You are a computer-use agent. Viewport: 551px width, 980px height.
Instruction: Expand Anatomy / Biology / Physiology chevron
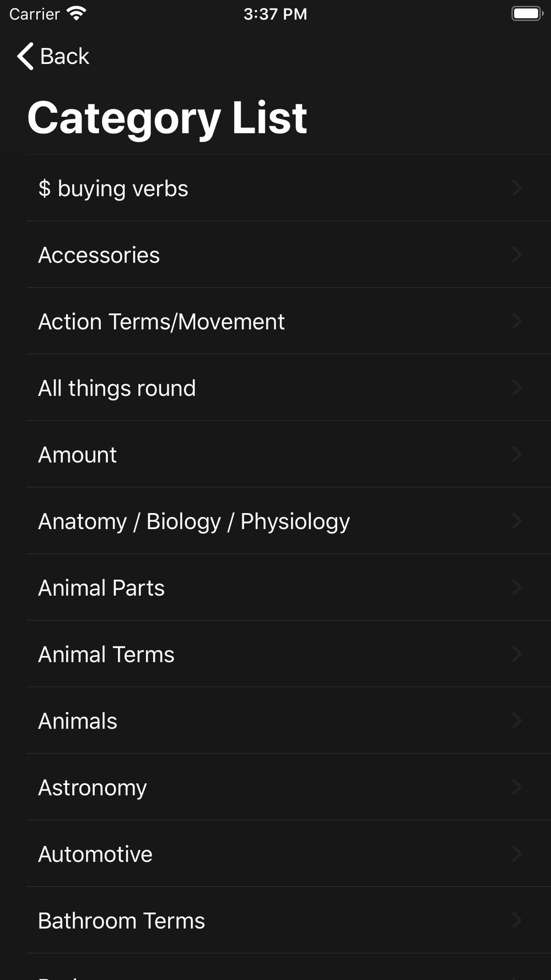coord(516,521)
